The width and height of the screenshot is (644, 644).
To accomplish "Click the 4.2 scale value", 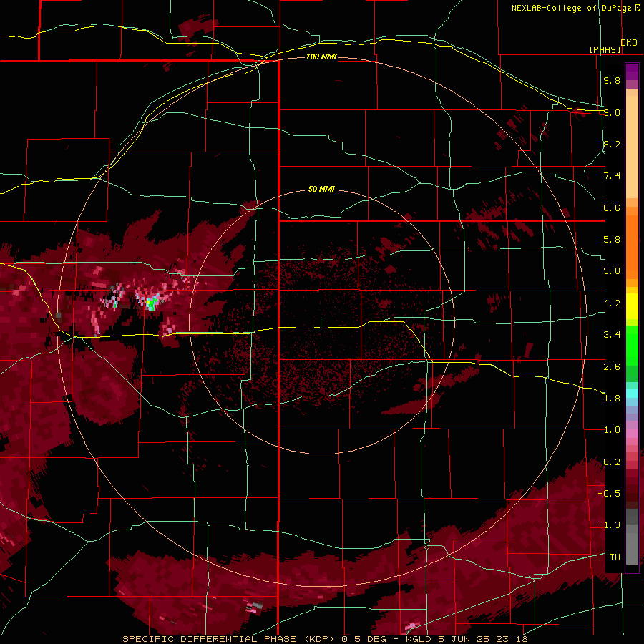I will click(612, 303).
